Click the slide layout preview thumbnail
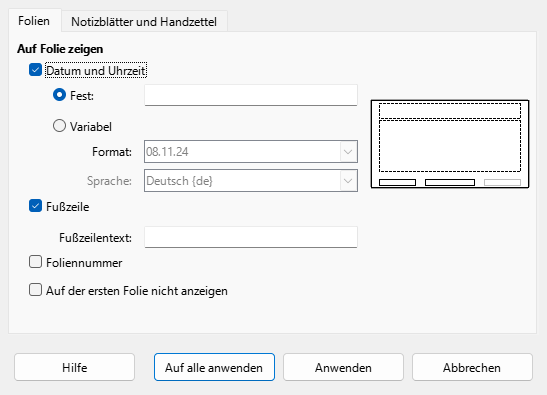 [x=450, y=144]
